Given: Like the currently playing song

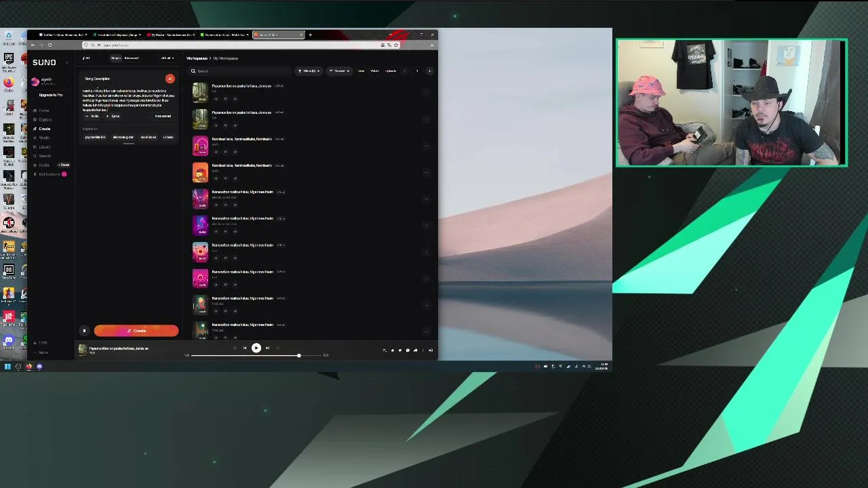Looking at the screenshot, I should [392, 350].
